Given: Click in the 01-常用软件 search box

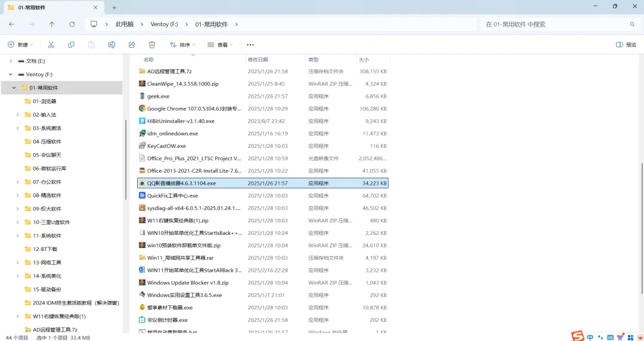Looking at the screenshot, I should 555,24.
